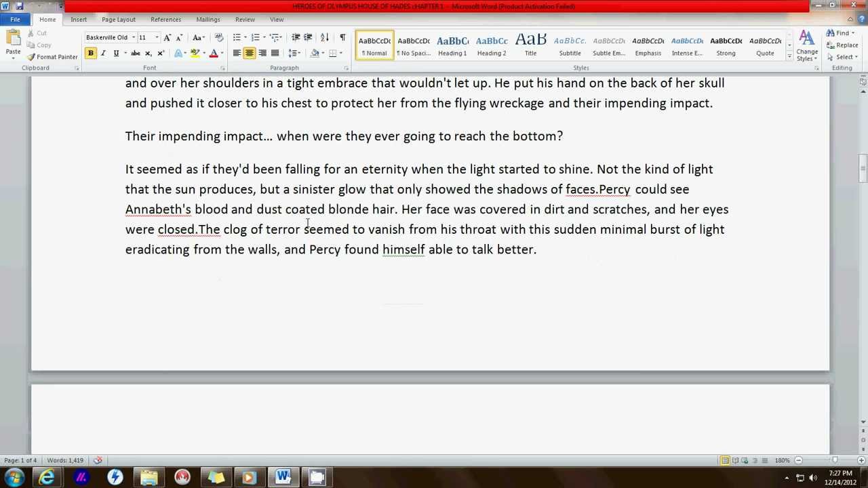Click Replace in Editing group

point(842,45)
